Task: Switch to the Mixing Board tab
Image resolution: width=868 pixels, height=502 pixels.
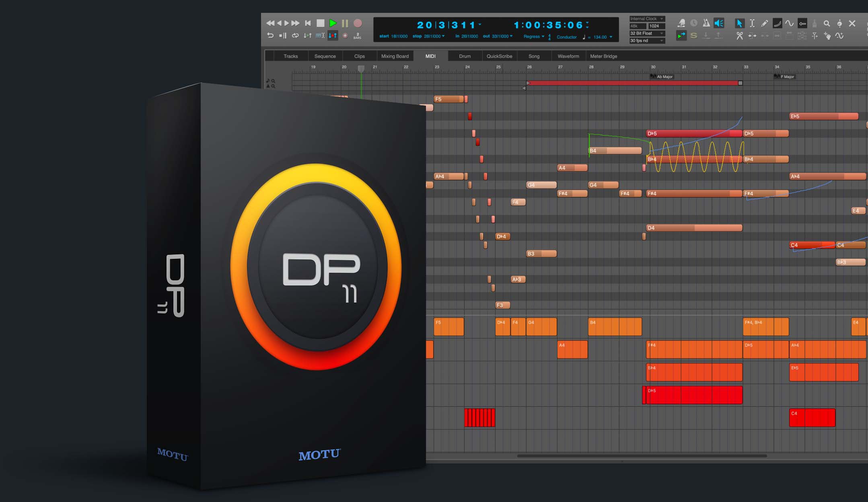Action: pyautogui.click(x=395, y=56)
